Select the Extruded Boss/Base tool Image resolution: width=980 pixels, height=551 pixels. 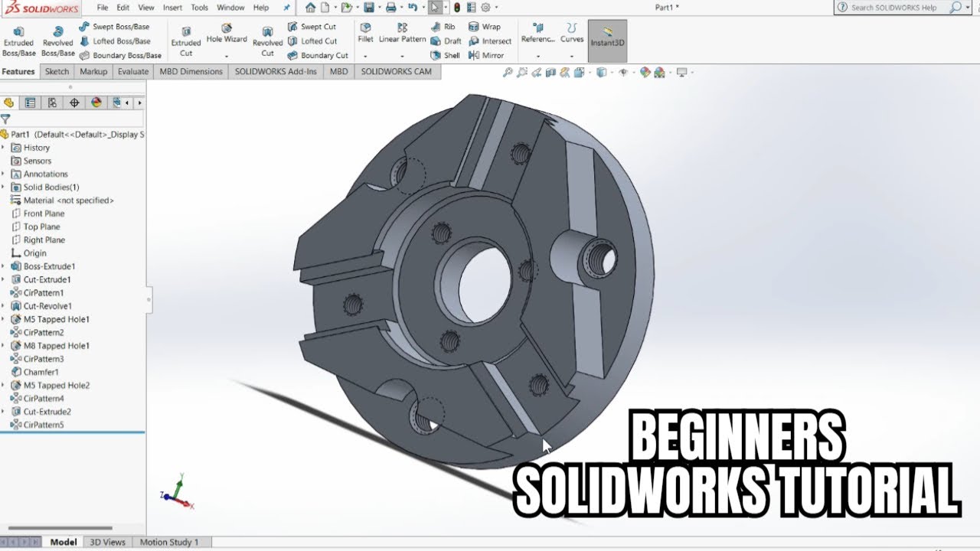tap(19, 42)
